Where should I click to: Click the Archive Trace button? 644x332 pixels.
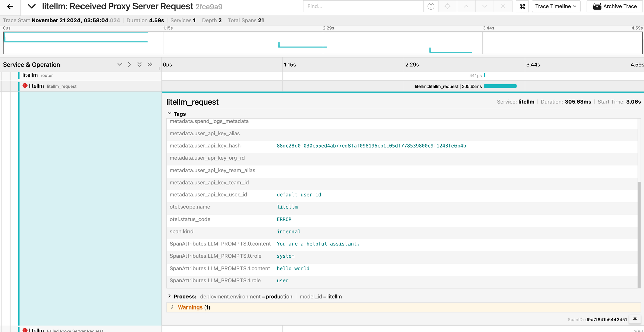(614, 6)
